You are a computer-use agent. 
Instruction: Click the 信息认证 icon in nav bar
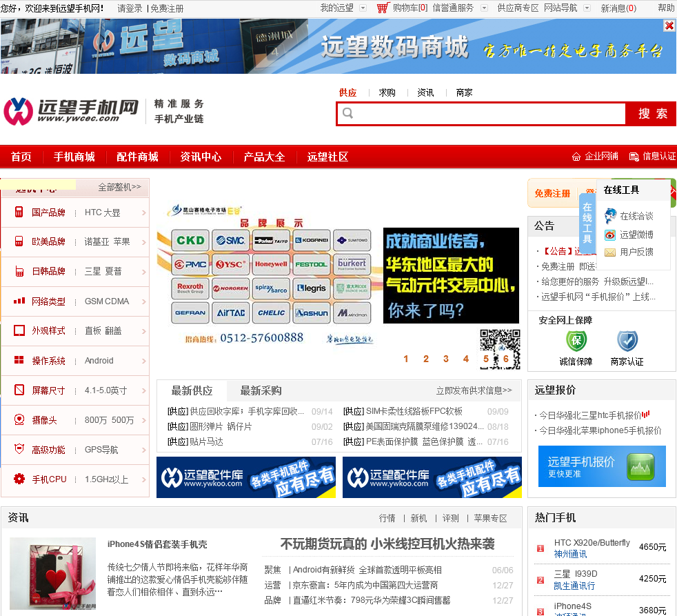pos(634,157)
